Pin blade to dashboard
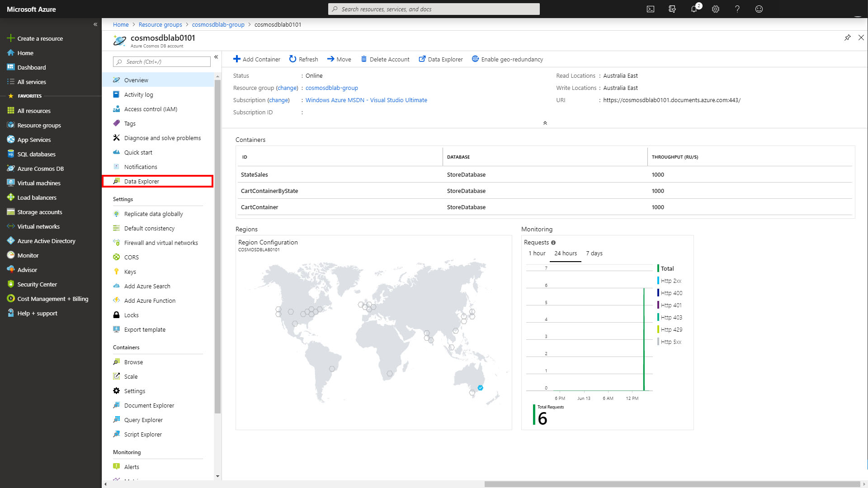The height and width of the screenshot is (488, 868). point(848,38)
